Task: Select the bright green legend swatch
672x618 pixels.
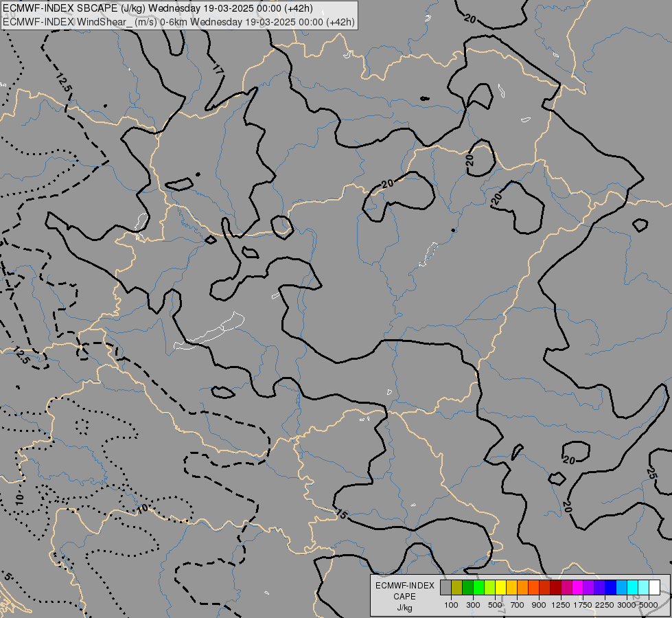Action: 478,587
